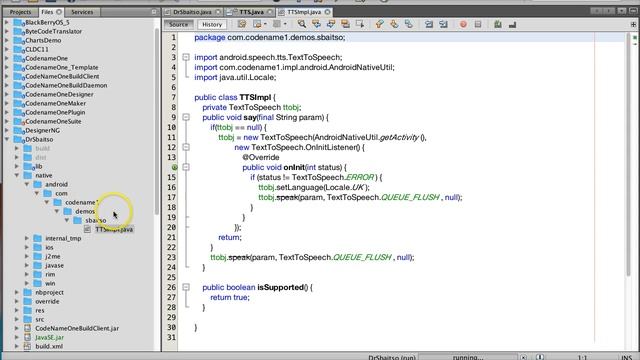Switch to the Services tab

coord(82,12)
